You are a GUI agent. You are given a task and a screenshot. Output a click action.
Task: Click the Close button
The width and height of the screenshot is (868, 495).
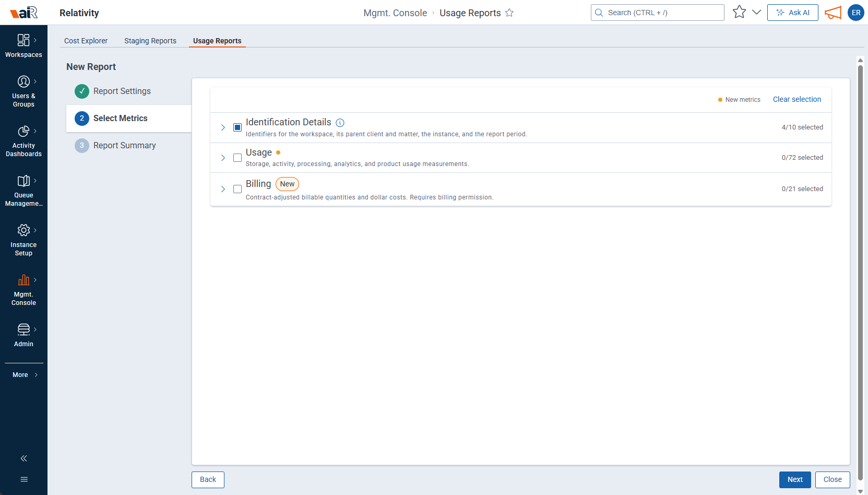pos(833,480)
